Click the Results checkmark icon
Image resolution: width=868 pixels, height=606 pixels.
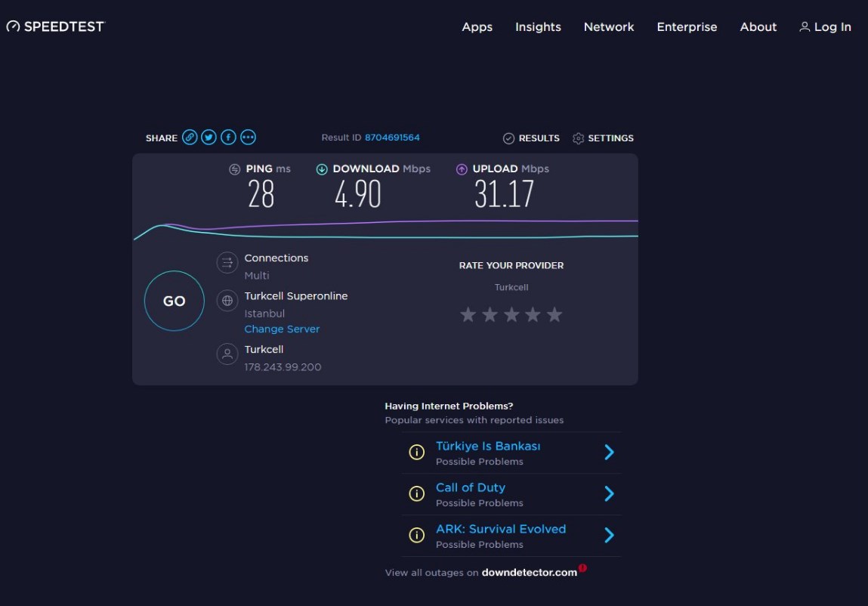(508, 138)
